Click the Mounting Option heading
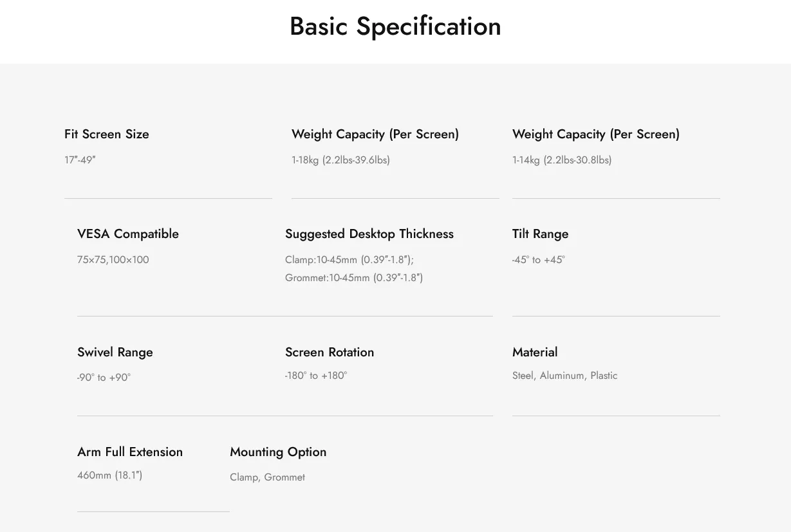The image size is (791, 532). [x=278, y=452]
